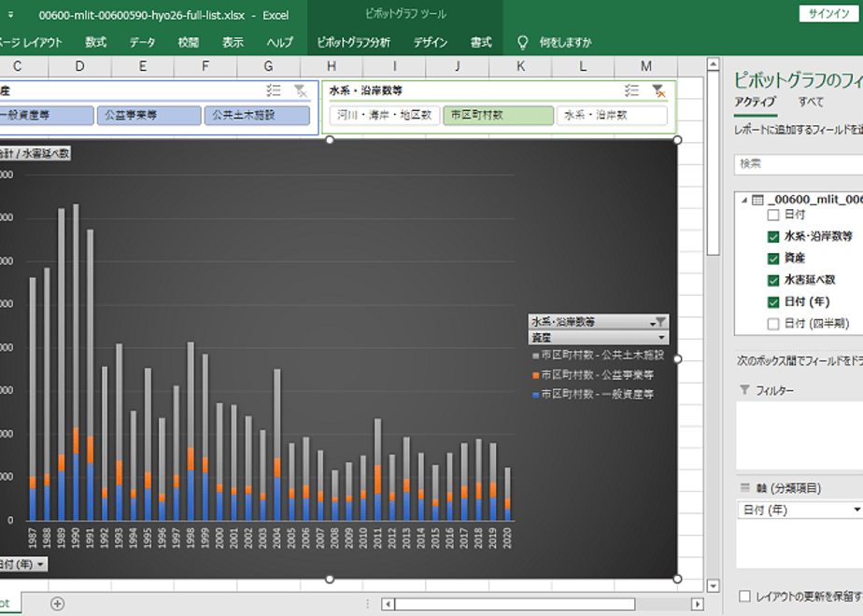Open the 書式 tab
Image resolution: width=863 pixels, height=616 pixels.
pos(481,42)
